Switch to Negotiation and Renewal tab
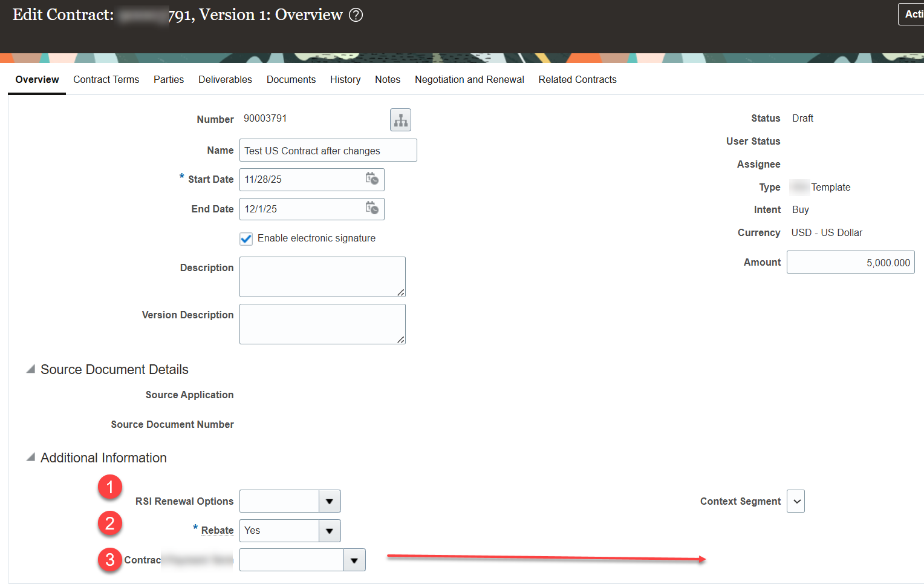The image size is (924, 584). 469,80
